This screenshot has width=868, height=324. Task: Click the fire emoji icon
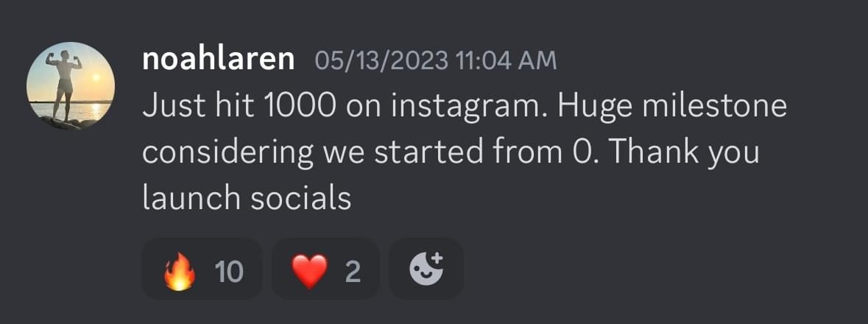coord(181,272)
